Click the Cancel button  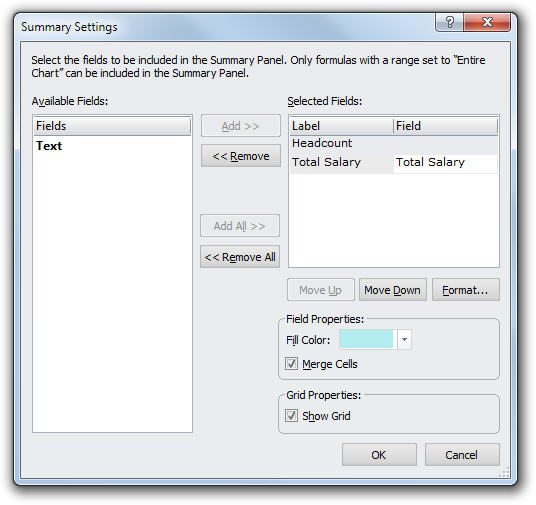click(x=462, y=455)
